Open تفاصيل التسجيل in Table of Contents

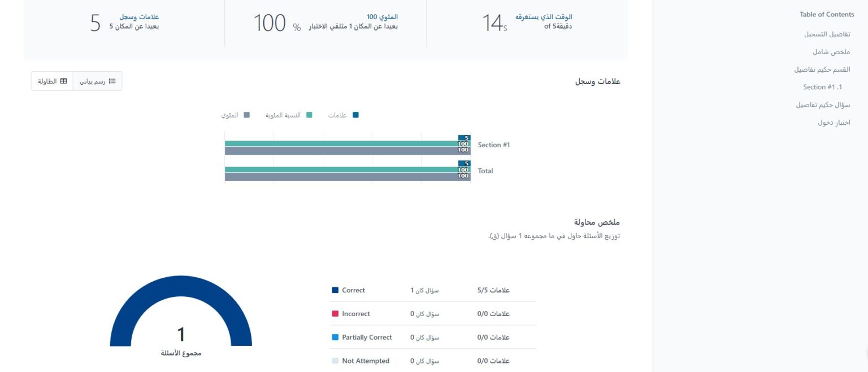tap(827, 34)
